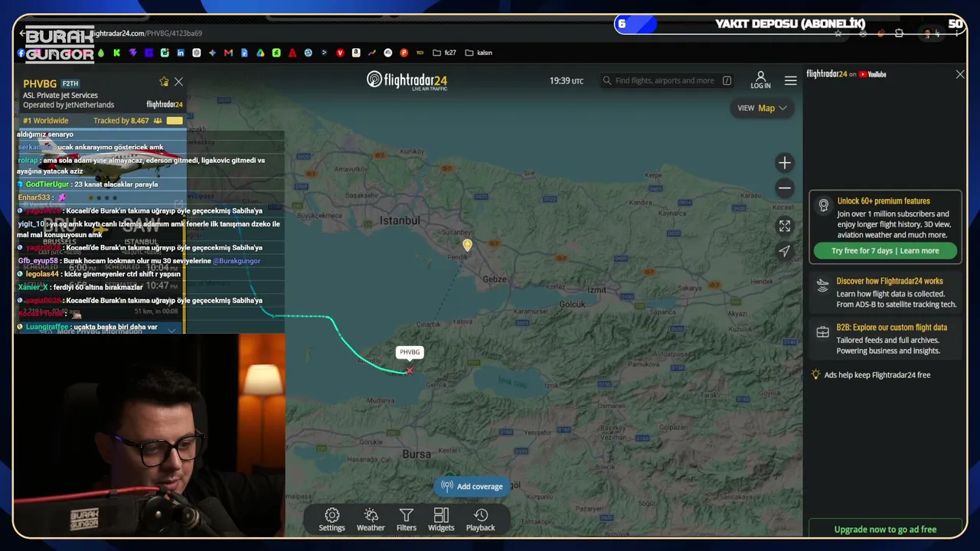Viewport: 980px width, 551px height.
Task: Open the ChatGPT bookmark
Action: click(197, 53)
